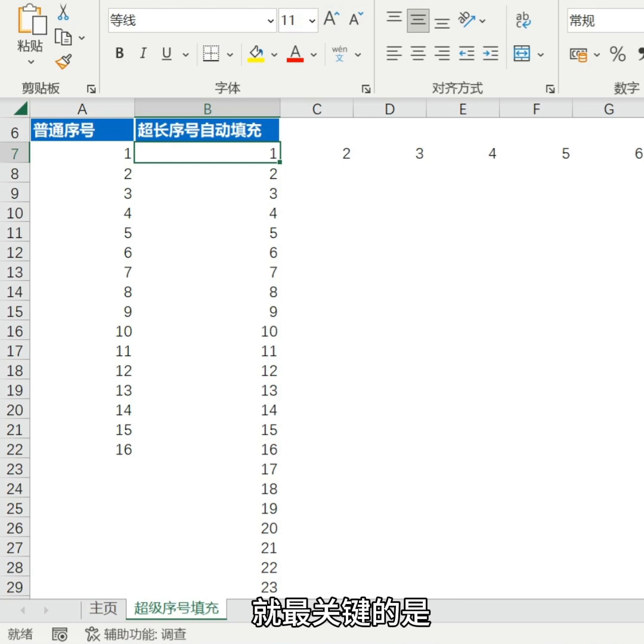Click the Cut scissors icon
Screen dimensions: 644x644
click(63, 12)
